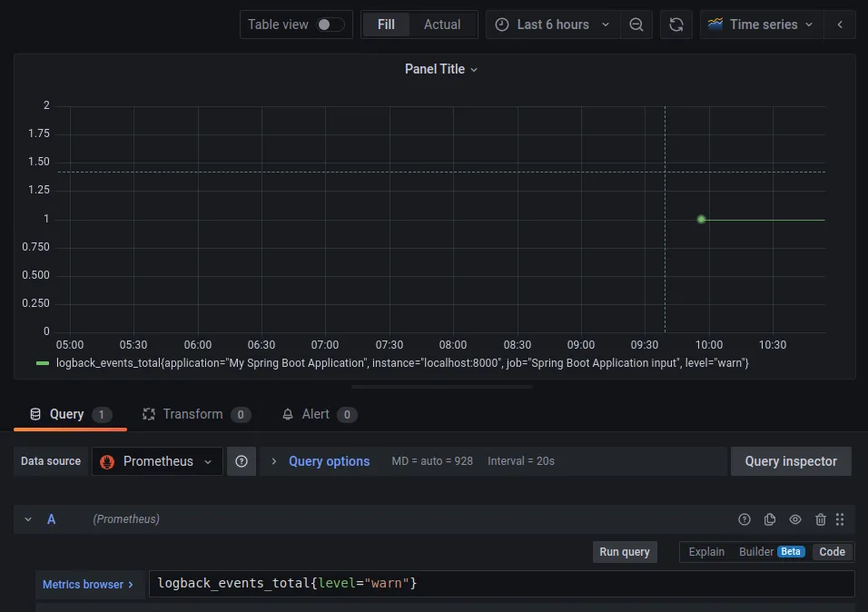Click the bell icon on Alert tab
868x612 pixels.
(x=288, y=414)
